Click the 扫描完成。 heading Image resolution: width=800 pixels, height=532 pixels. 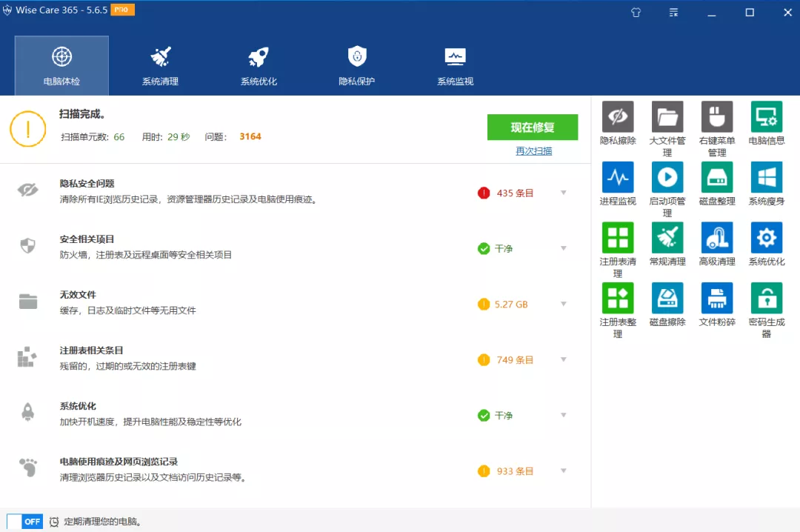(82, 114)
